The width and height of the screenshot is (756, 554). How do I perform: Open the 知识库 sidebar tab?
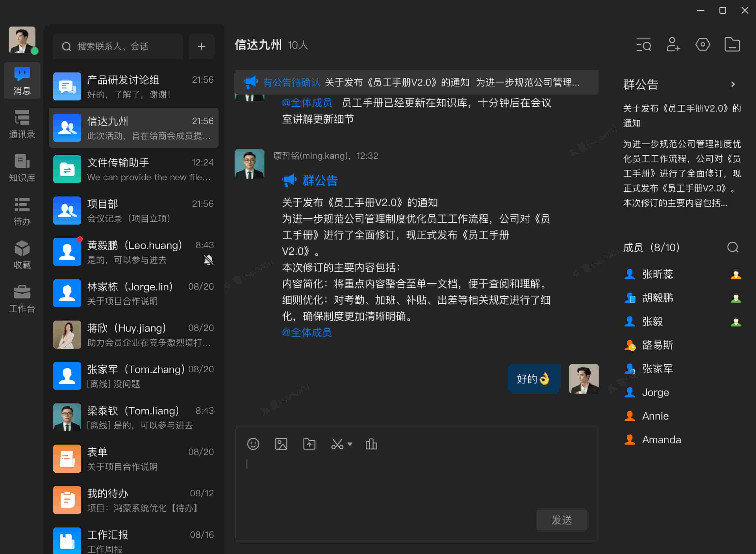[x=22, y=168]
